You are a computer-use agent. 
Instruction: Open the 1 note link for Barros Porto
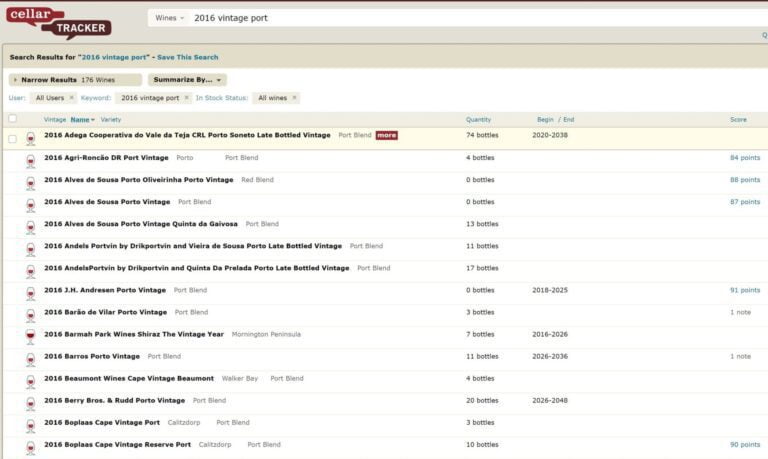[740, 356]
